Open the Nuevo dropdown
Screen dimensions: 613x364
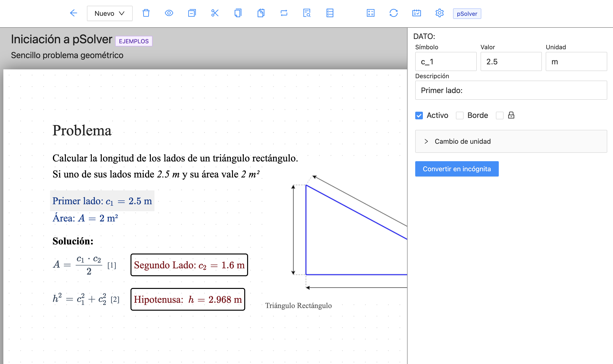point(109,13)
